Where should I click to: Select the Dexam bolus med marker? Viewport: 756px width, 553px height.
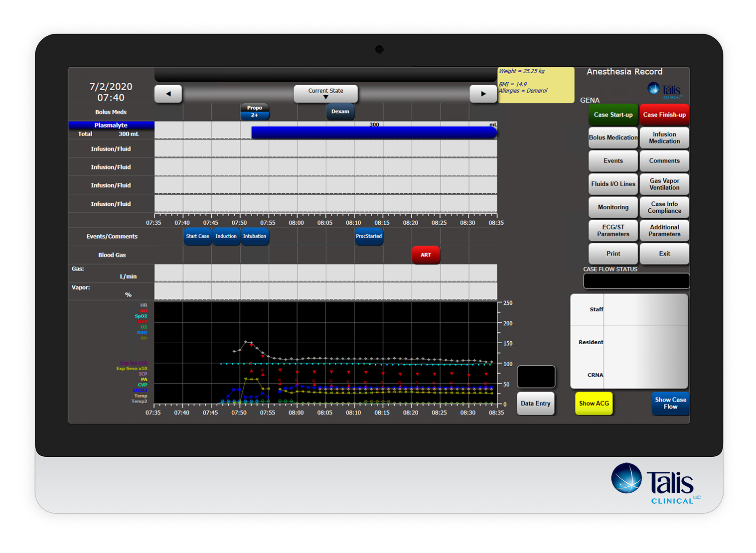point(340,111)
